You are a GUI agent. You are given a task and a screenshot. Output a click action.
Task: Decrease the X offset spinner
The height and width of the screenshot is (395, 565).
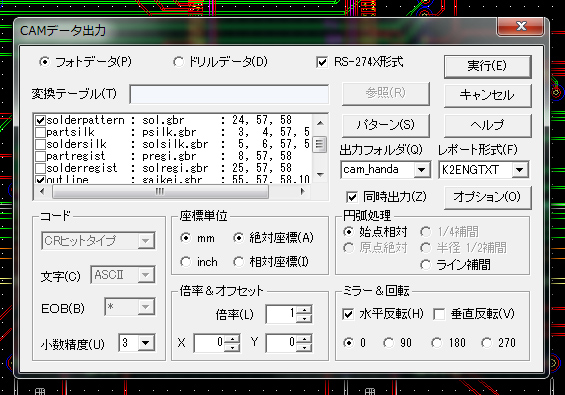click(x=232, y=347)
